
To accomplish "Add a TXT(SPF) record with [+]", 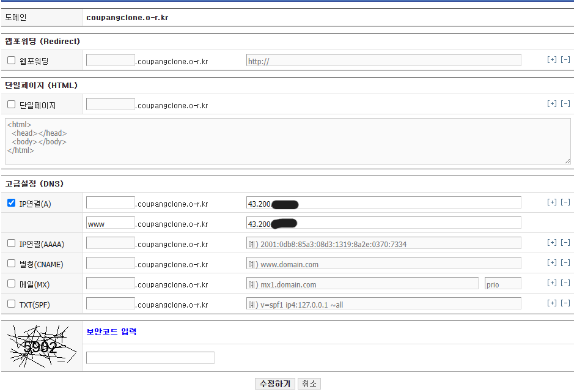I will click(551, 303).
